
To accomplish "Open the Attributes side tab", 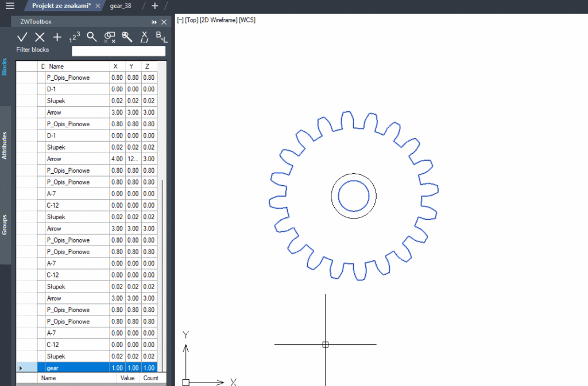I will tap(5, 145).
